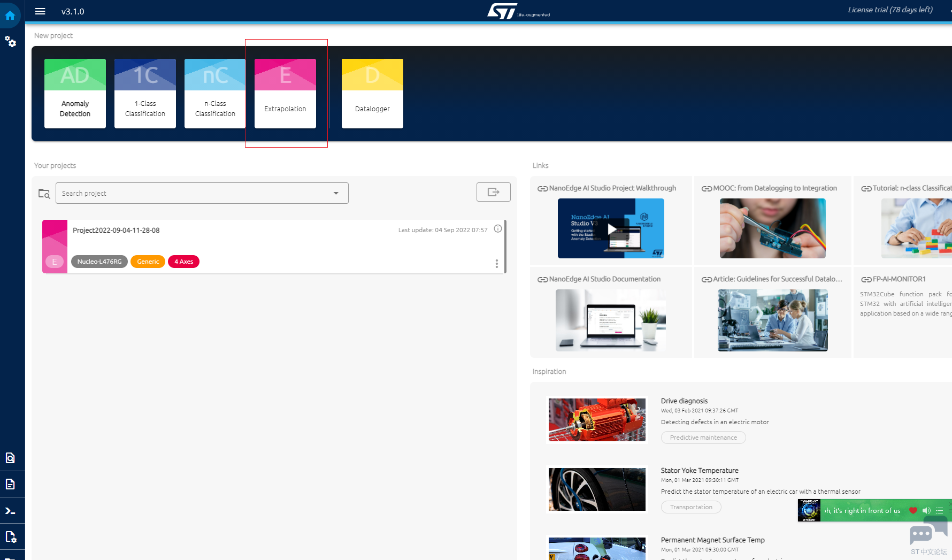The width and height of the screenshot is (952, 560).
Task: Click the red 4 Axes tag
Action: (x=183, y=262)
